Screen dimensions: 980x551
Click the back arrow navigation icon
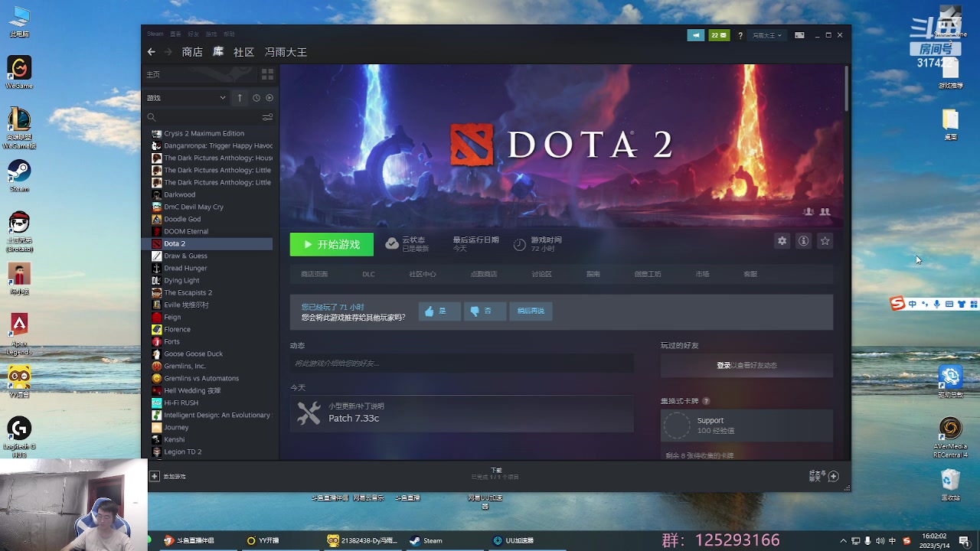click(151, 51)
